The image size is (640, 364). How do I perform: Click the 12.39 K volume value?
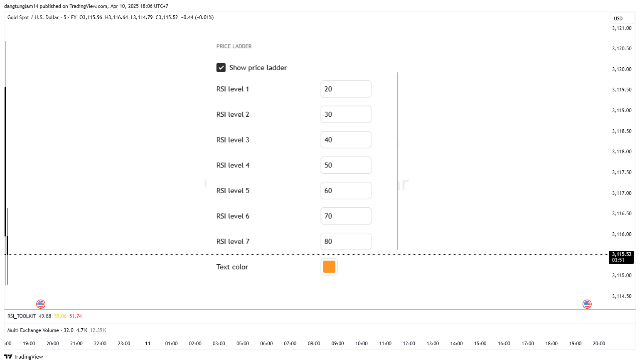point(98,330)
